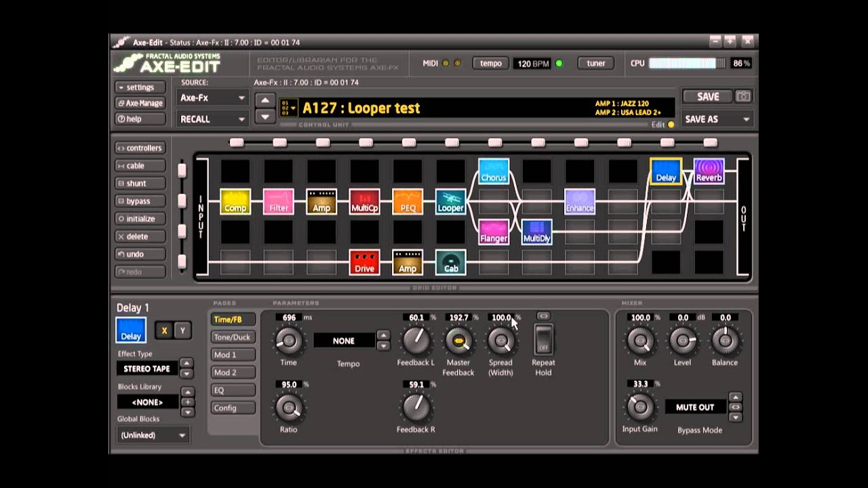Screen dimensions: 868x488
Task: Click the Spread value field 100.0
Action: coord(501,317)
